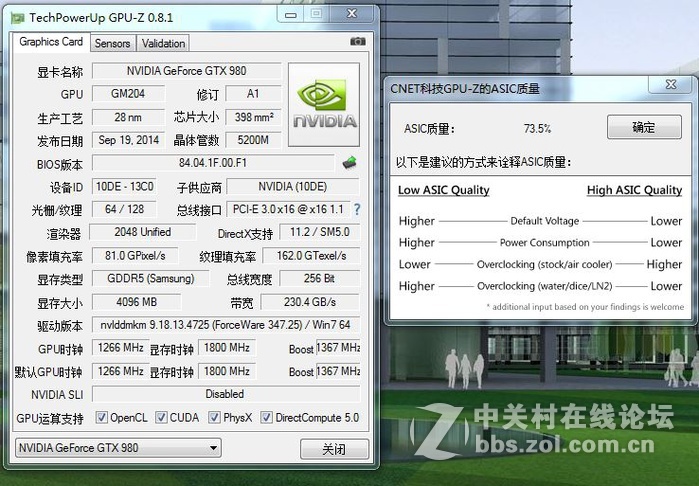699x486 pixels.
Task: Click the texture fillrate 162.0 GTexel/s
Action: pyautogui.click(x=311, y=255)
